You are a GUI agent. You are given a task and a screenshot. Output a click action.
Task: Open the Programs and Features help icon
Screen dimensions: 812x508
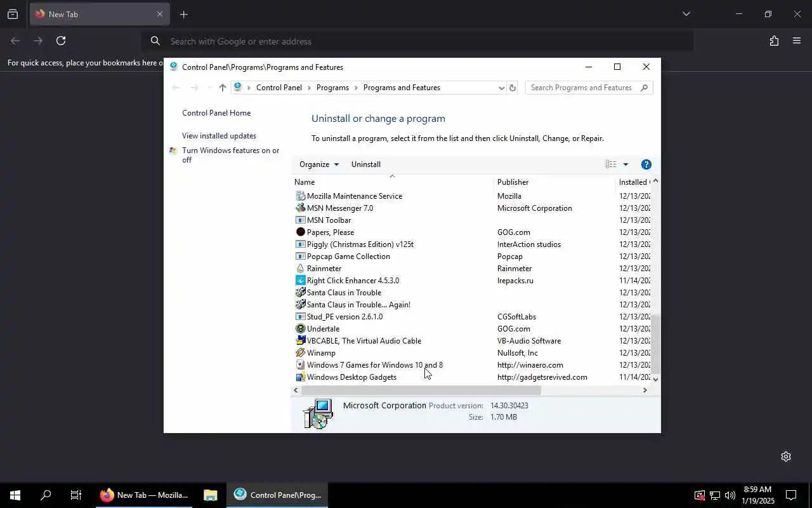click(646, 164)
